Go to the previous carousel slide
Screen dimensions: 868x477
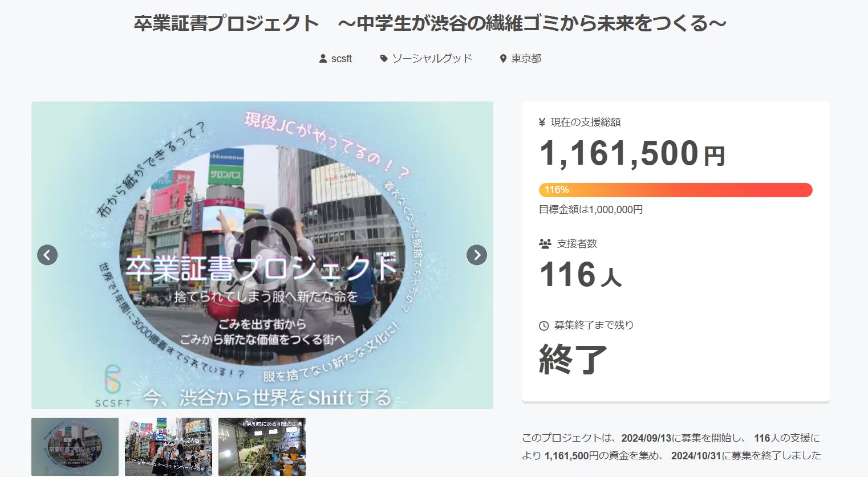pos(47,255)
